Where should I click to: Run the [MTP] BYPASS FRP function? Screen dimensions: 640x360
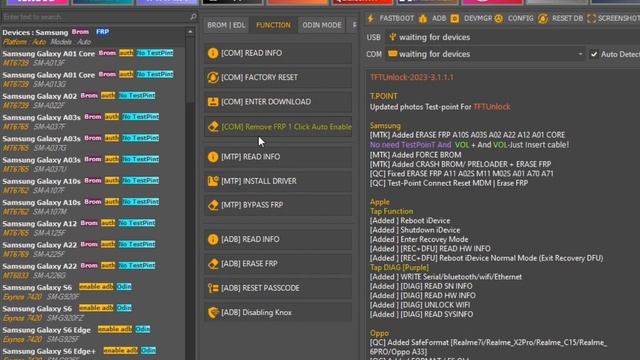pyautogui.click(x=278, y=205)
